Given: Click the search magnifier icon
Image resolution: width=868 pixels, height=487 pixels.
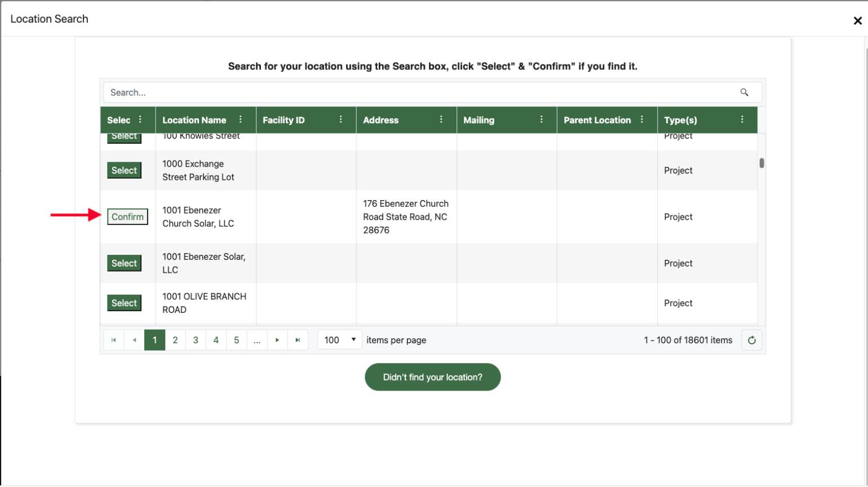Looking at the screenshot, I should pyautogui.click(x=745, y=92).
